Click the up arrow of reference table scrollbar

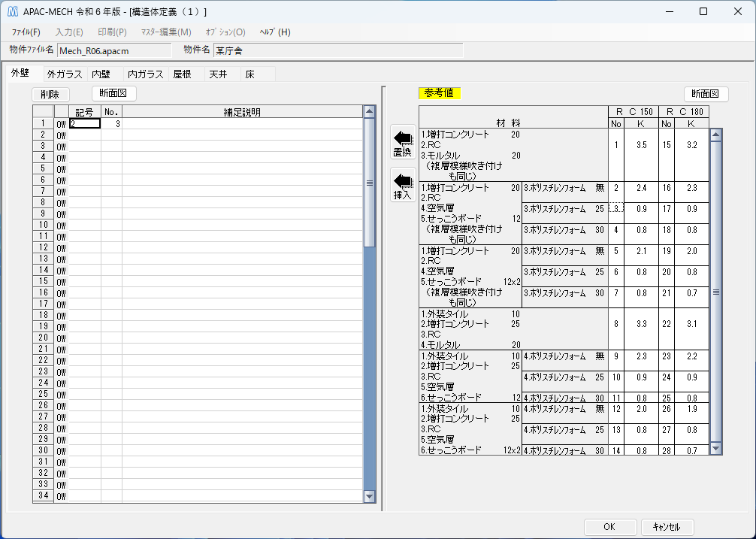[716, 135]
